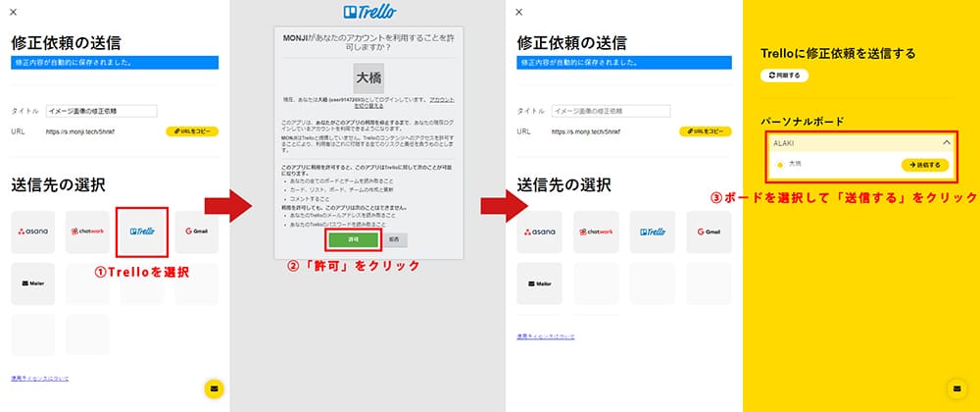
Task: Click the yellow mail button in the step-one panel
Action: (x=214, y=388)
